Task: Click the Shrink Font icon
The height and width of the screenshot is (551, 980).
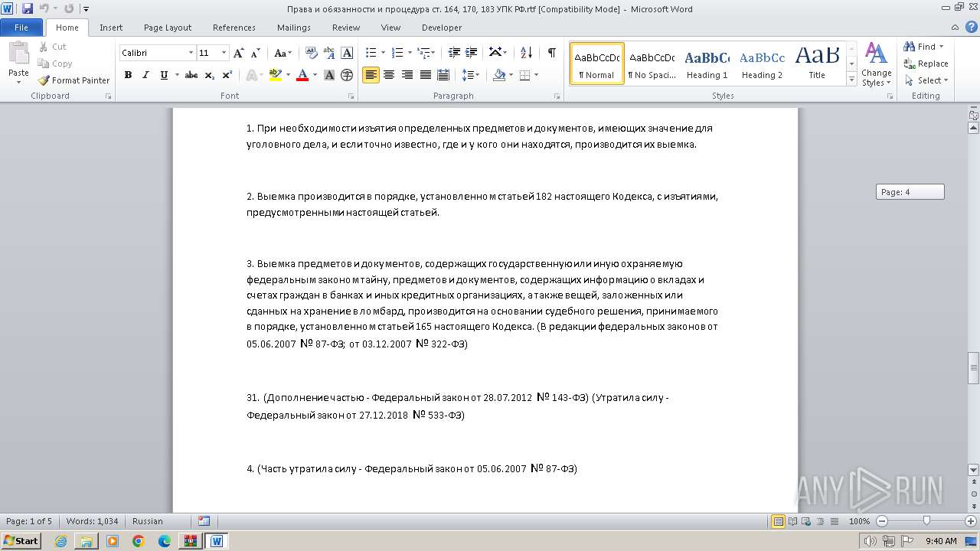Action: click(x=256, y=53)
